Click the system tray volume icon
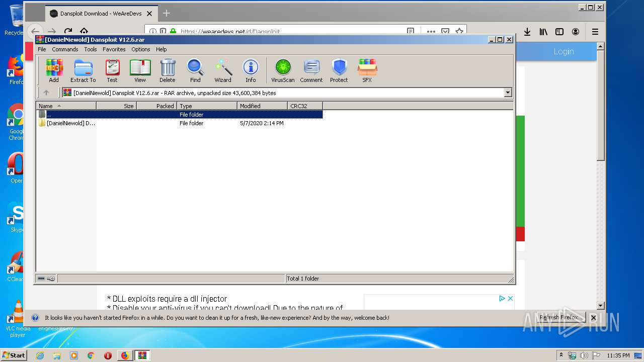644x362 pixels. coord(584,355)
